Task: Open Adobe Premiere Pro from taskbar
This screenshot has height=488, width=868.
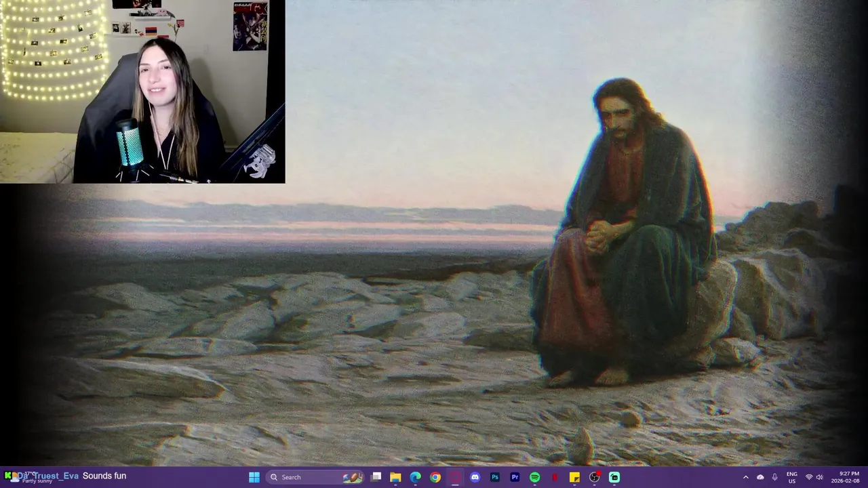Action: pyautogui.click(x=515, y=477)
